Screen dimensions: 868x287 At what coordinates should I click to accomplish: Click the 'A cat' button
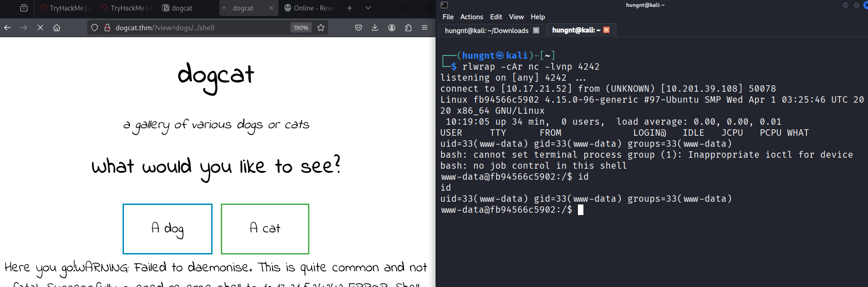click(x=265, y=229)
